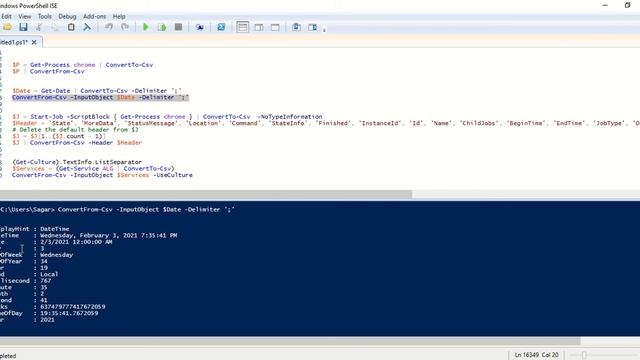
Task: Cut the selection with the scissors icon
Action: click(x=39, y=27)
